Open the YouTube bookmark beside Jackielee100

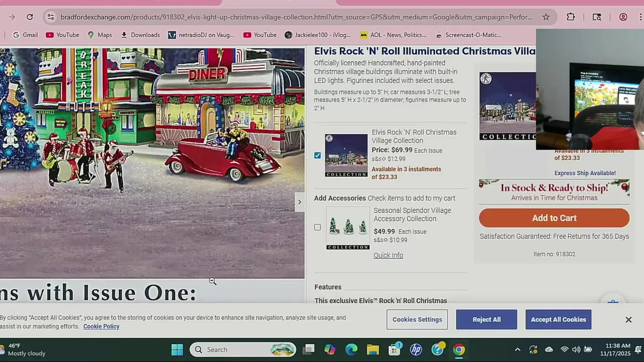260,35
